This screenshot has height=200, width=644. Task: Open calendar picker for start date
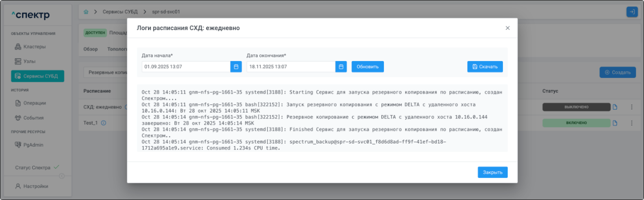coord(236,67)
